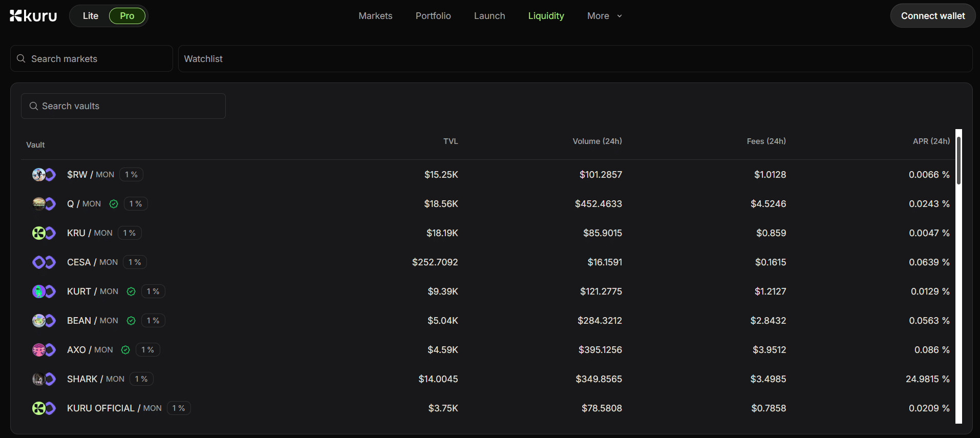
Task: Focus the Search markets field
Action: [x=92, y=58]
